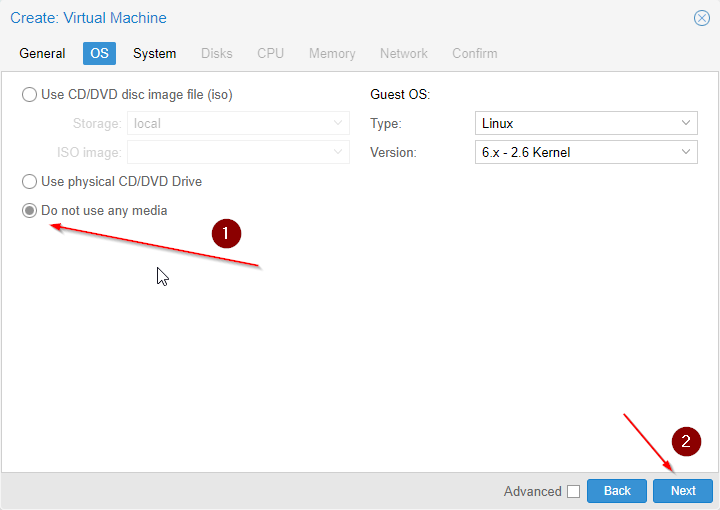The height and width of the screenshot is (510, 720).
Task: Close the Create Virtual Machine dialog
Action: pyautogui.click(x=702, y=18)
